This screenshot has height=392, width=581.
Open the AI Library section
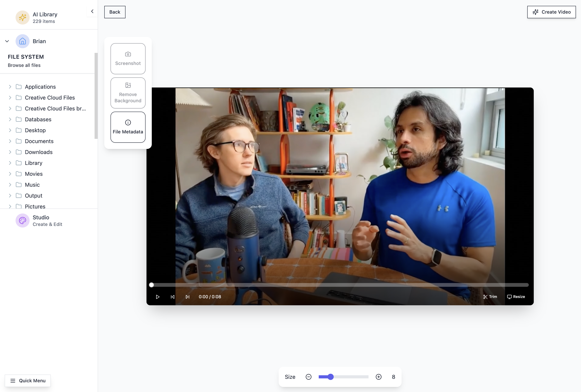tap(45, 17)
